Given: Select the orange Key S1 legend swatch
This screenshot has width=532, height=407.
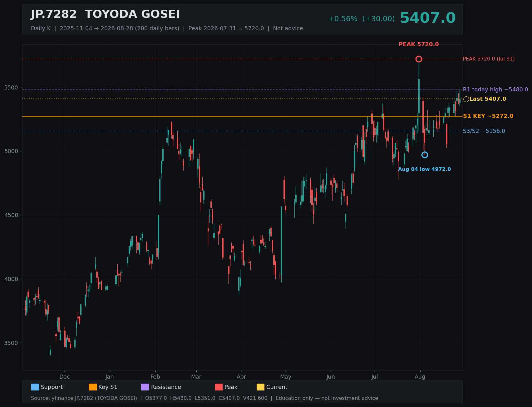Looking at the screenshot, I should tap(93, 387).
